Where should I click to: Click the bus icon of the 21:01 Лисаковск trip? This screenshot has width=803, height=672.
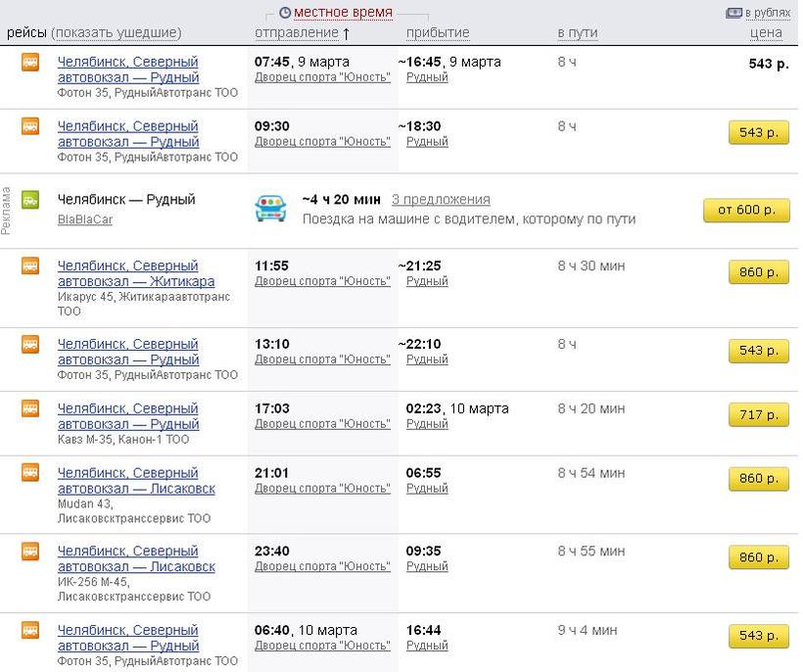[x=30, y=473]
